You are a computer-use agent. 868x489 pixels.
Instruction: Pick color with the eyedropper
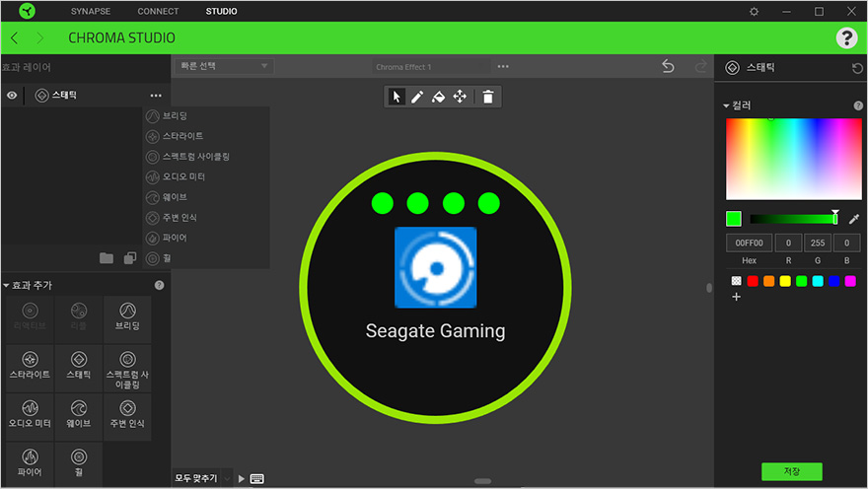coord(854,219)
